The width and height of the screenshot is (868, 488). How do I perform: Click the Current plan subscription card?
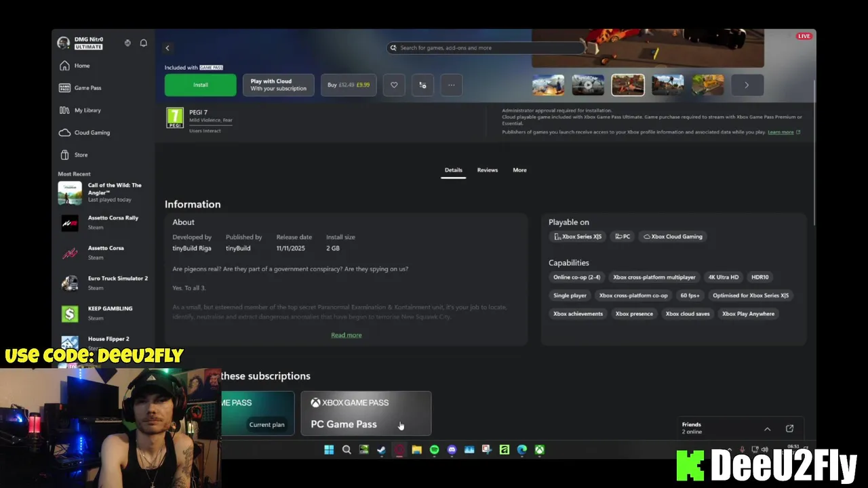[x=258, y=413]
